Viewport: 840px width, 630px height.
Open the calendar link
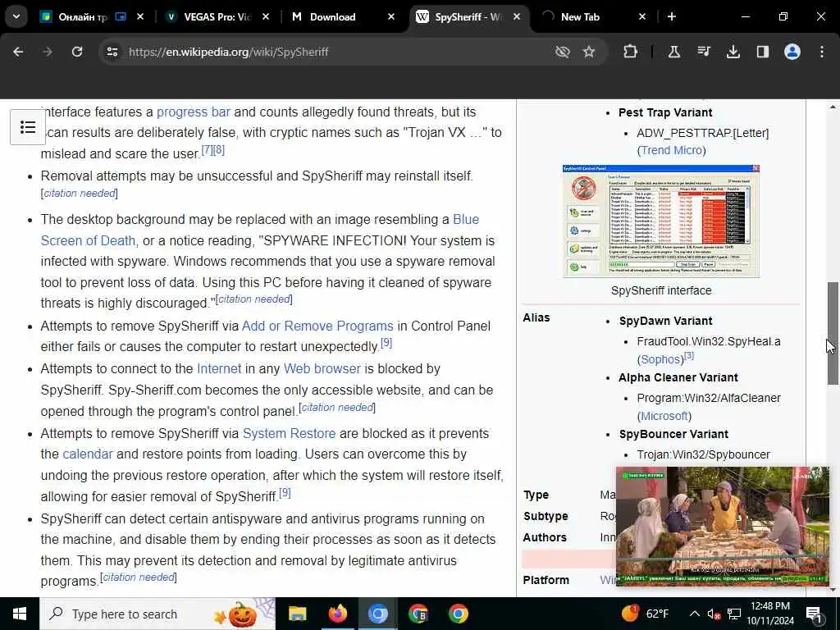(88, 454)
